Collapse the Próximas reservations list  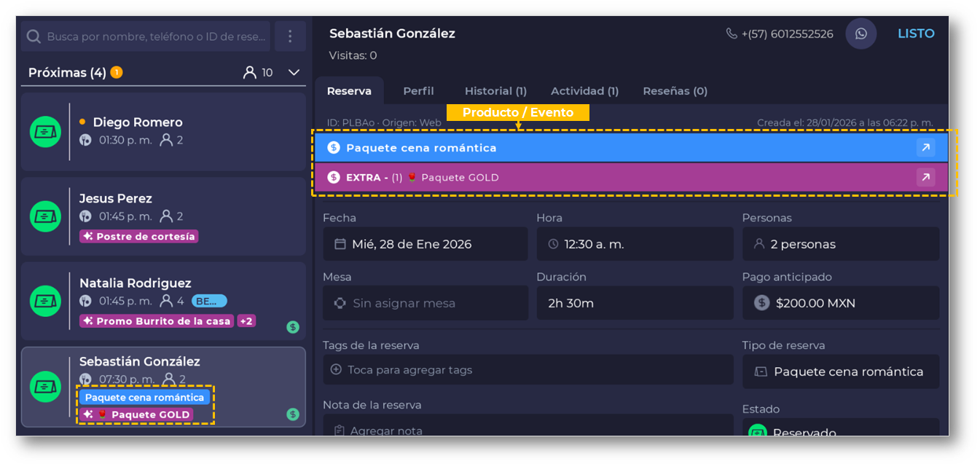click(x=294, y=73)
